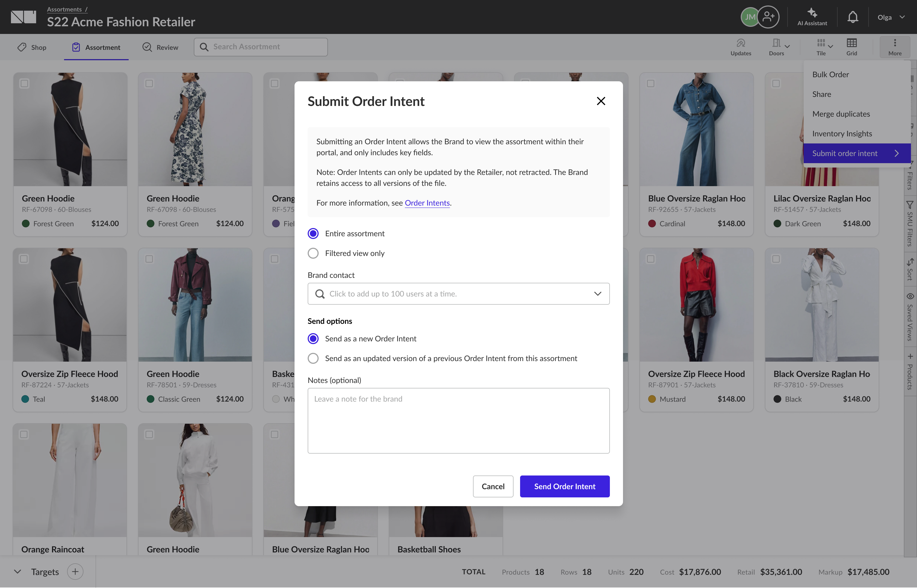Select Filtered view only radio option
This screenshot has width=917, height=588.
coord(313,253)
